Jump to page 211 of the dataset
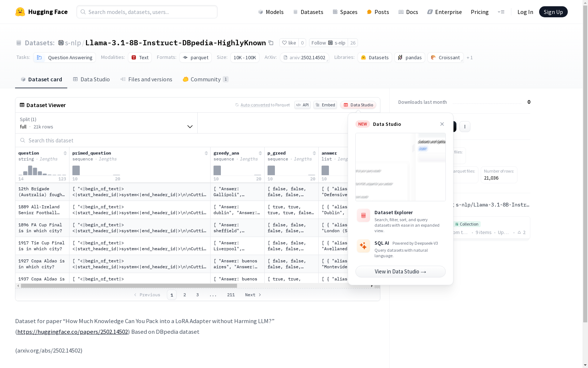 (x=231, y=295)
